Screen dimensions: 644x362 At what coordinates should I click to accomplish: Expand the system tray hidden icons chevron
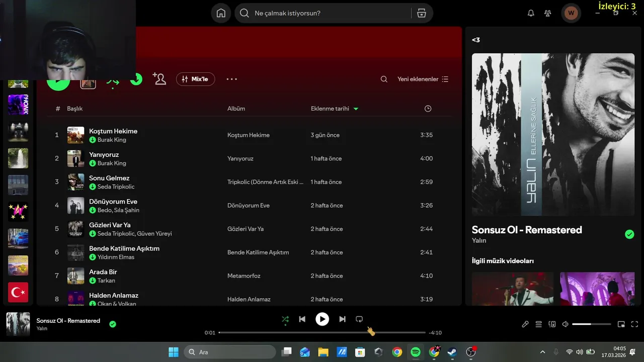(542, 352)
